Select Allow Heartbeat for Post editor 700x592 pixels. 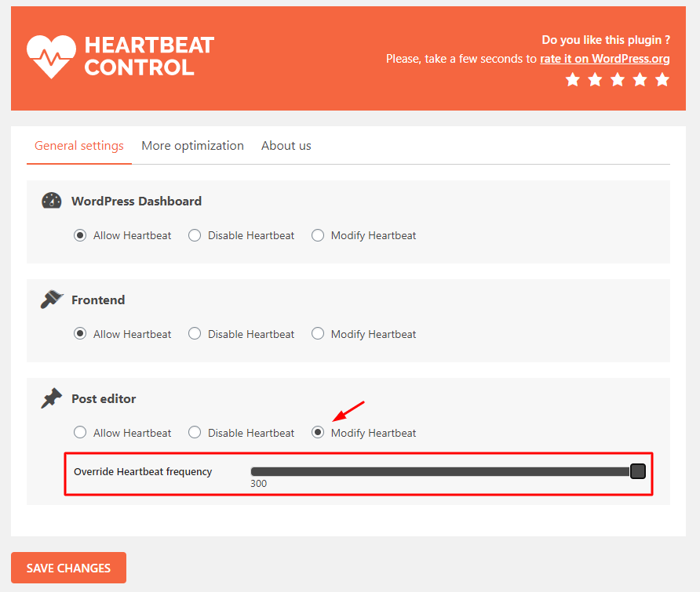[80, 433]
